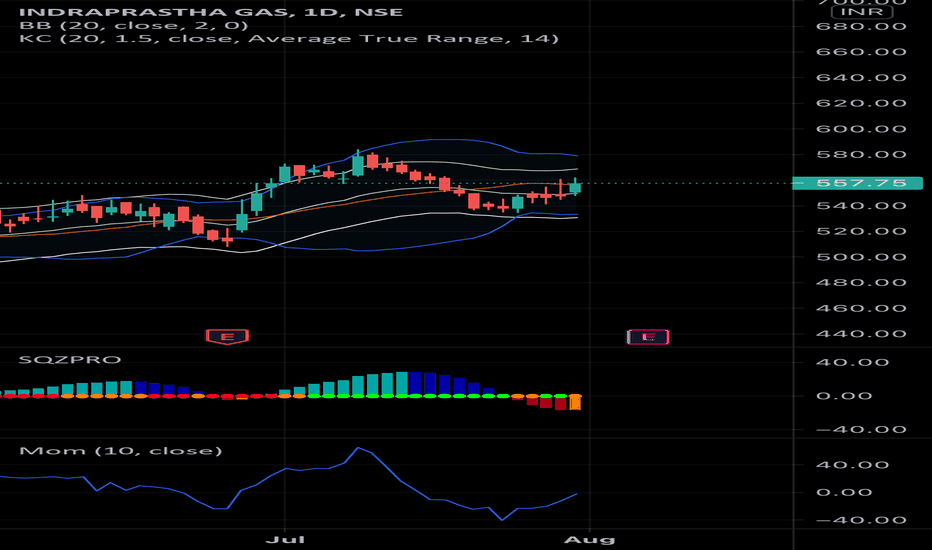The height and width of the screenshot is (550, 932).
Task: Click the Mom (10, close) indicator label
Action: pos(121,451)
